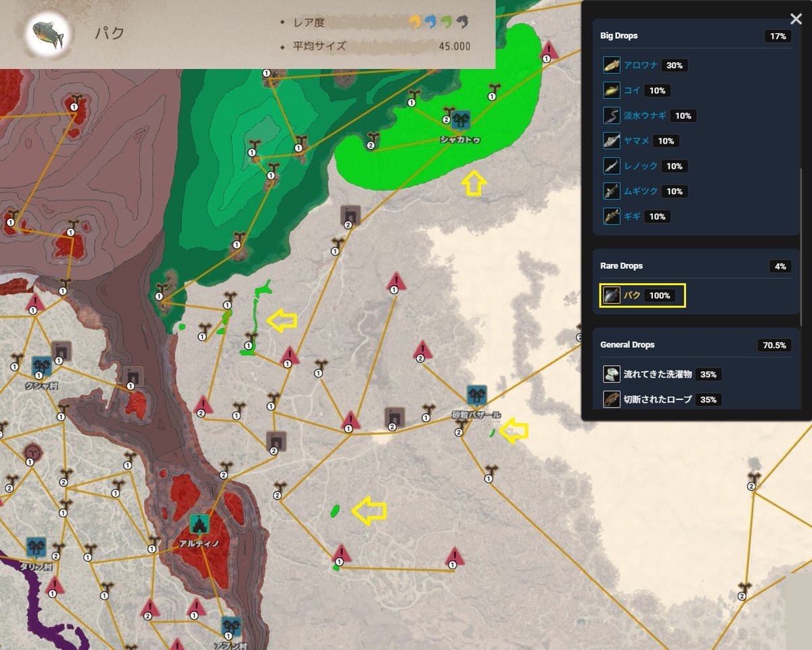
Task: Click the ムギツク fish icon
Action: 612,191
